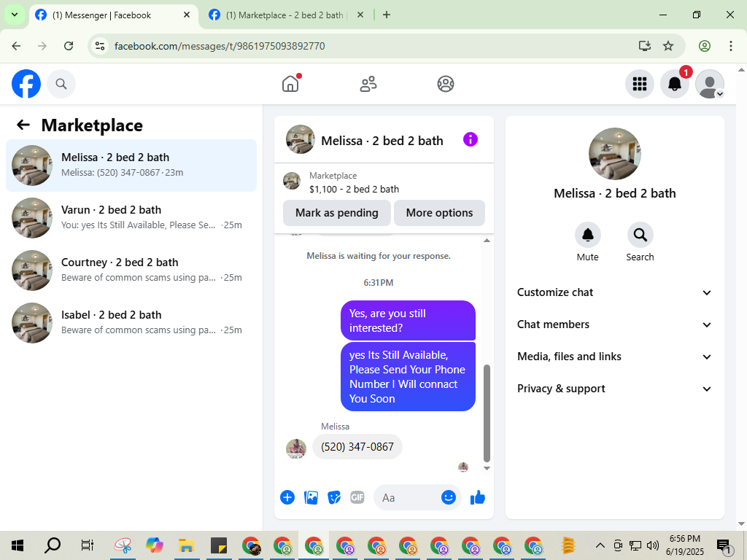Switch to the Marketplace 2 bed 2 bath tab
The image size is (747, 560).
(x=285, y=15)
